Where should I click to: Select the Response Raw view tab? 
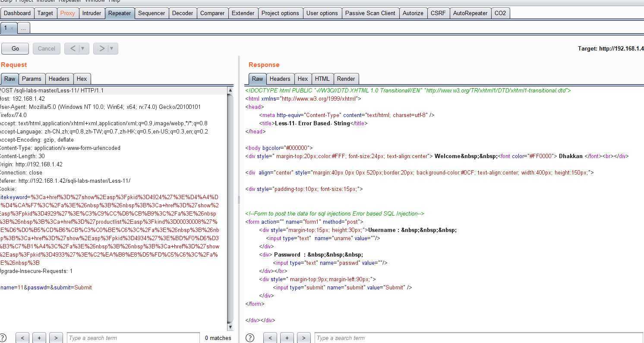coord(257,79)
